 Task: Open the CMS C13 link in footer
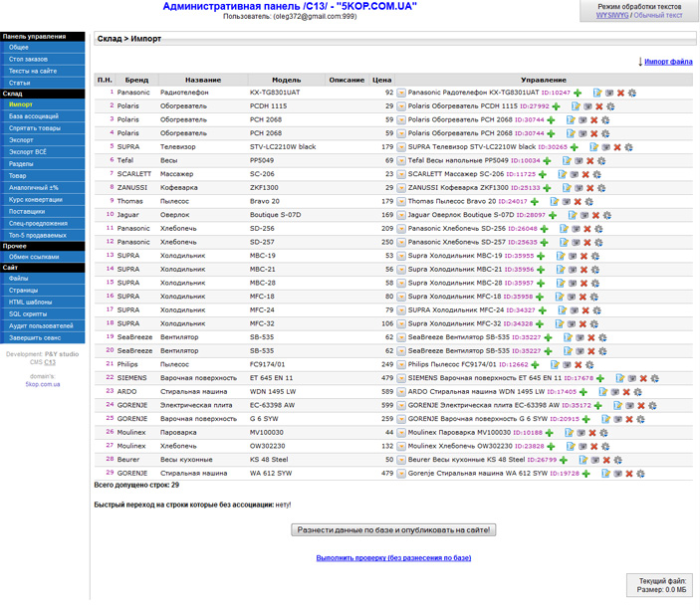point(50,362)
